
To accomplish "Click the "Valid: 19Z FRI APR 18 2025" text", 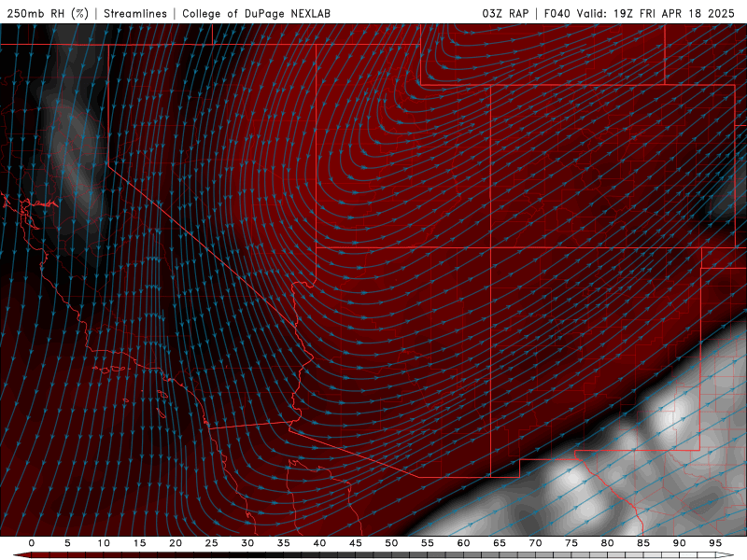I will click(x=656, y=13).
